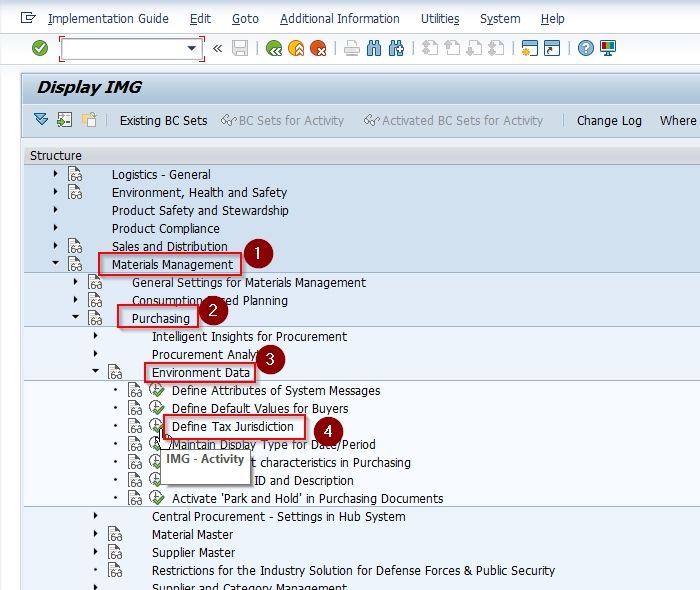Open the command field dropdown arrow
Screen dimensions: 700x590
pyautogui.click(x=192, y=48)
